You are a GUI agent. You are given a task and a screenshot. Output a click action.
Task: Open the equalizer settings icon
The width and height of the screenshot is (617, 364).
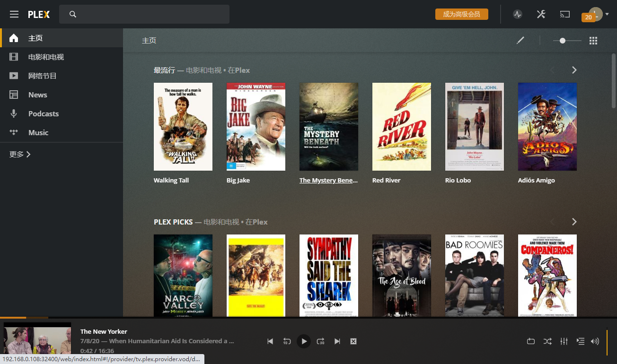coord(564,341)
